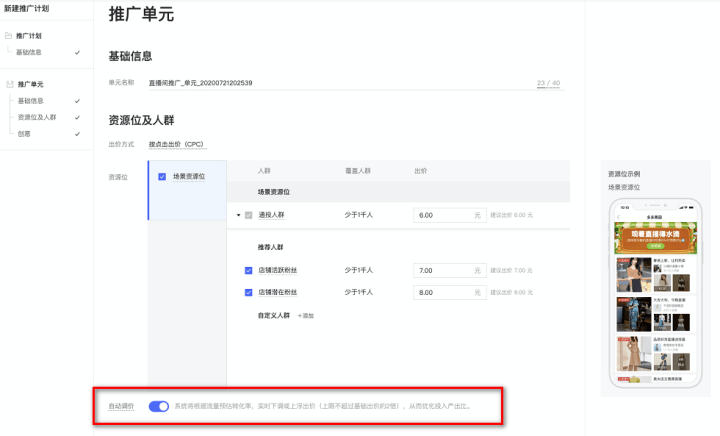
Task: Uncheck the 店铺活跃粉丝 checkbox
Action: [x=249, y=270]
